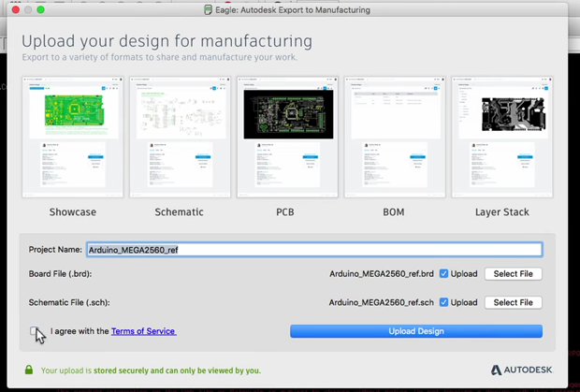Click the Arduino_MEGA2560_ref.sch file name
Viewport: 580px width, 392px height.
[x=381, y=302]
